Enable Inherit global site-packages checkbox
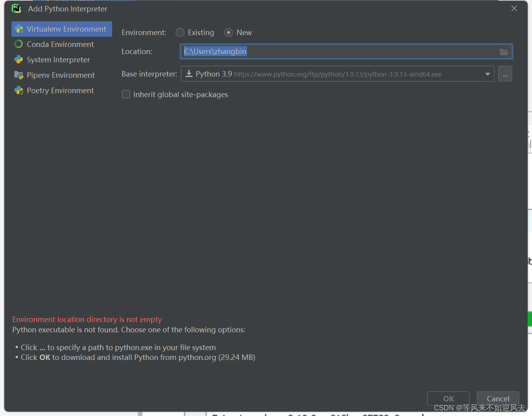Screen dimensions: 532x416 coord(126,94)
